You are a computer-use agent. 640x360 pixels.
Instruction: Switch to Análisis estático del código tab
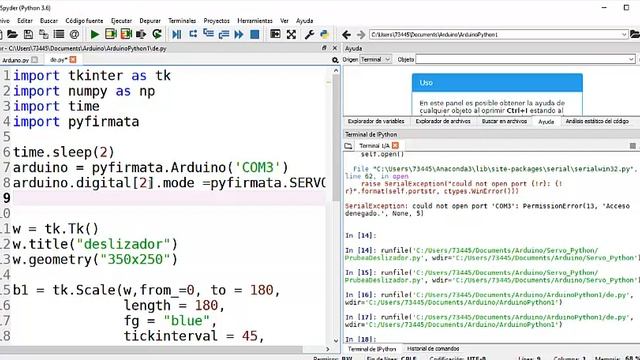tap(597, 121)
